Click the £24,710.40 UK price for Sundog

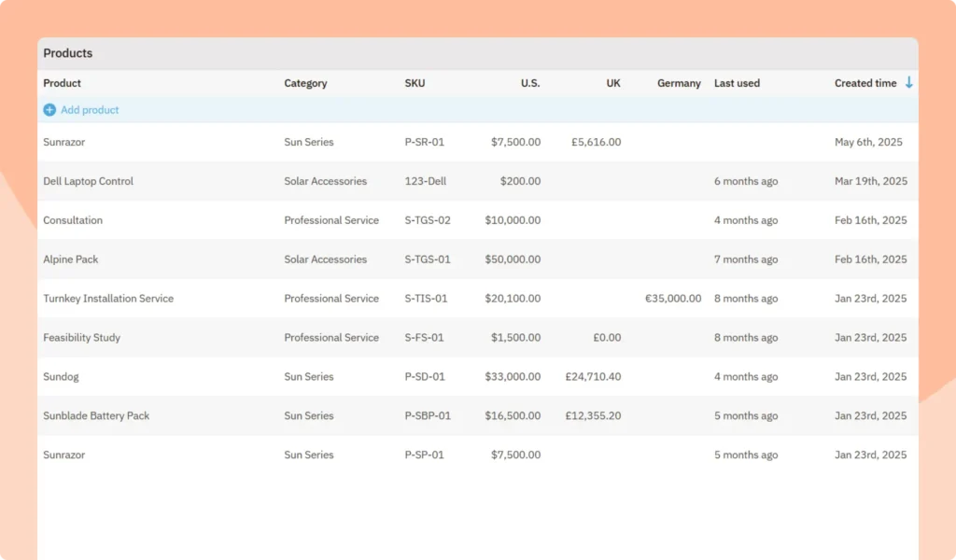click(x=592, y=377)
